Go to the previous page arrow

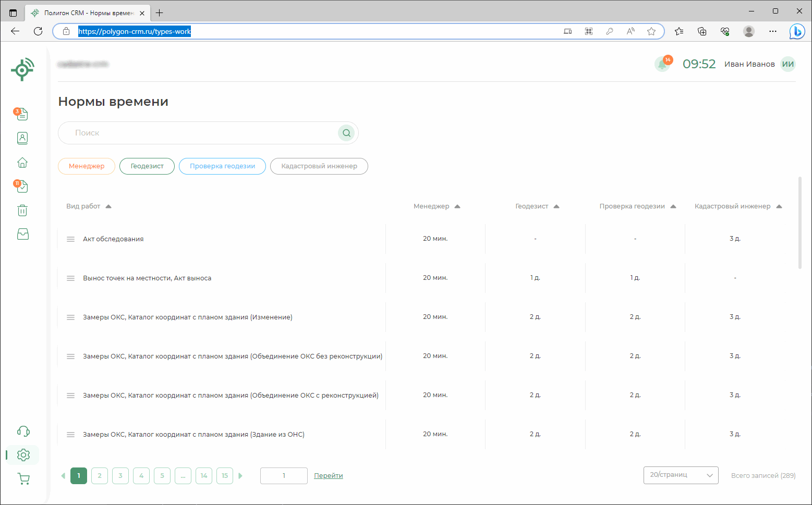point(63,476)
